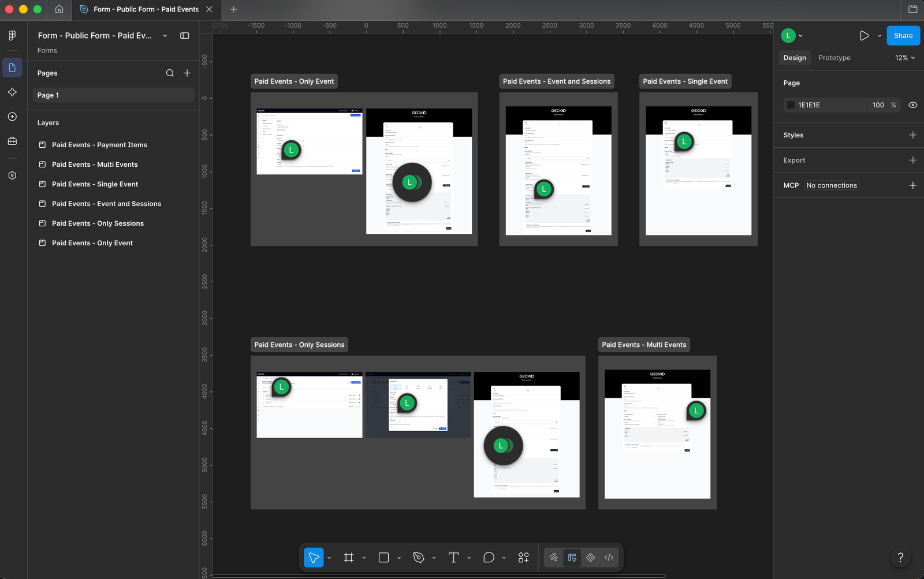Open the panel layout icon at the top right
924x579 pixels.
coord(913,9)
